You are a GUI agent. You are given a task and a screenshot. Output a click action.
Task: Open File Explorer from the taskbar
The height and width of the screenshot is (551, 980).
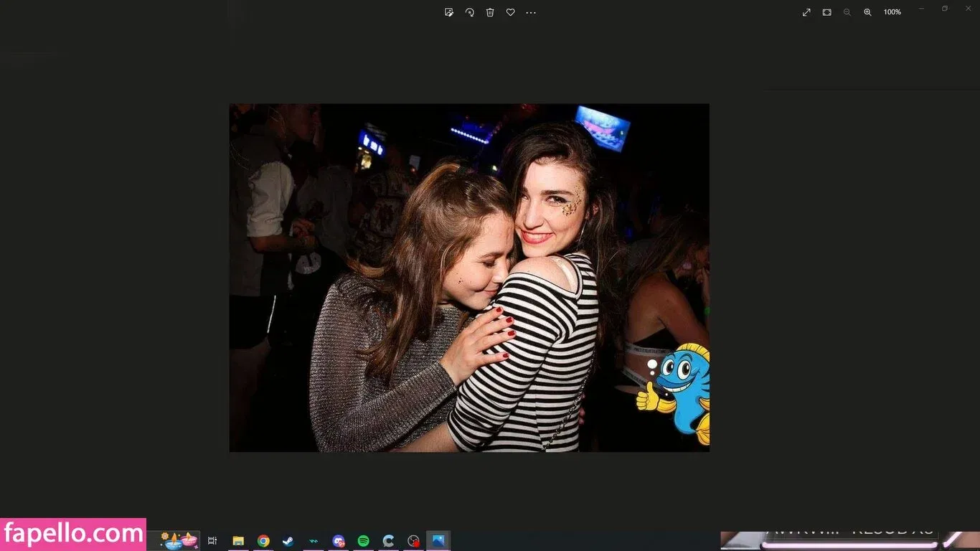coord(238,541)
